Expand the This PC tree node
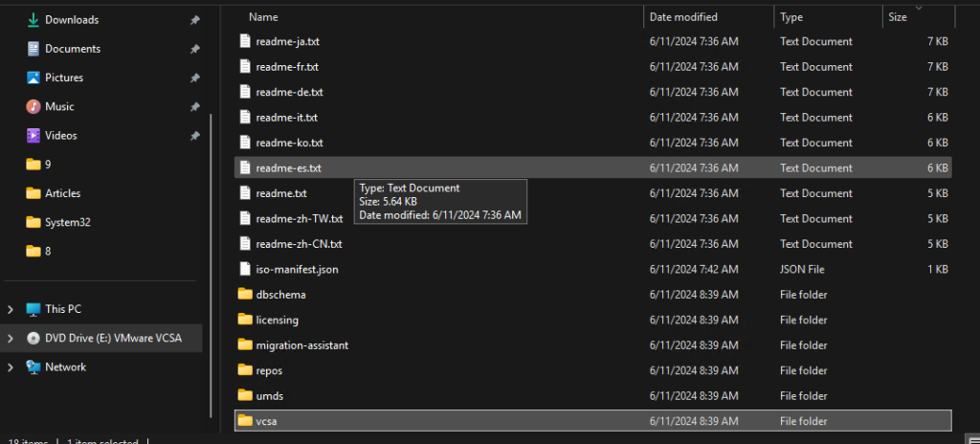The height and width of the screenshot is (444, 980). (x=11, y=309)
